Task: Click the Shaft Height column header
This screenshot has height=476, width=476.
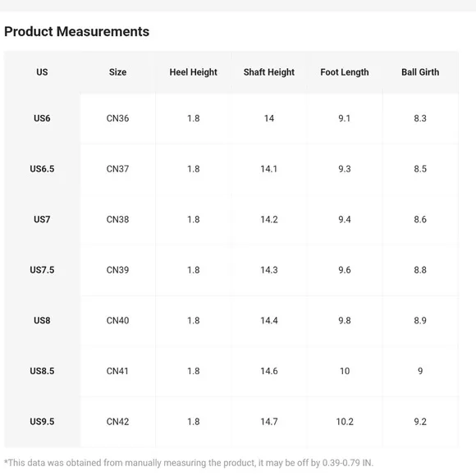Action: tap(269, 72)
